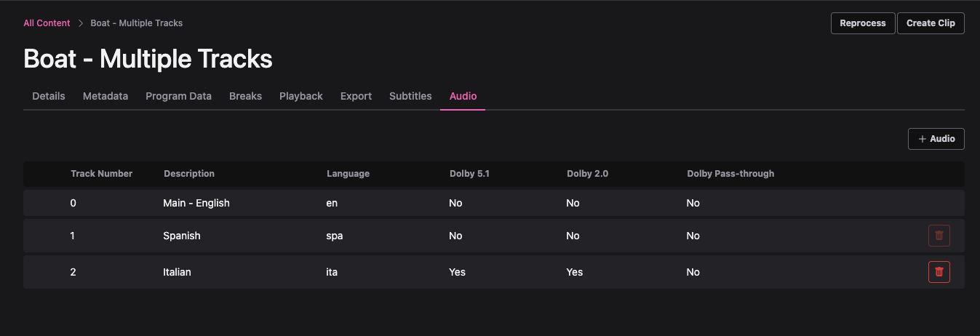Delete the Italian audio track
The height and width of the screenshot is (336, 980).
[x=939, y=272]
